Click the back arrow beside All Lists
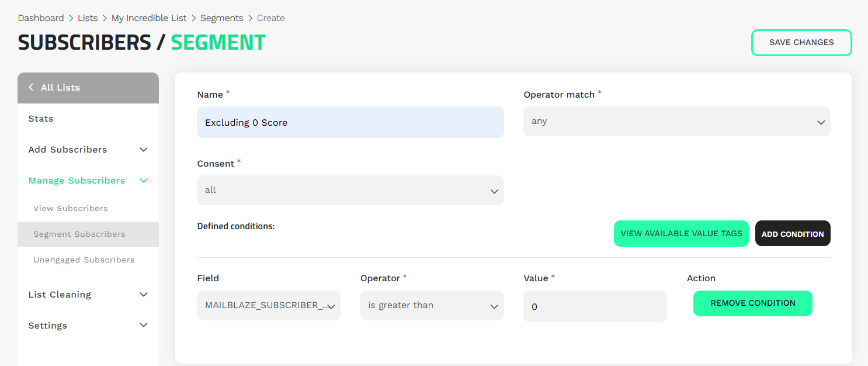The width and height of the screenshot is (868, 366). point(31,88)
